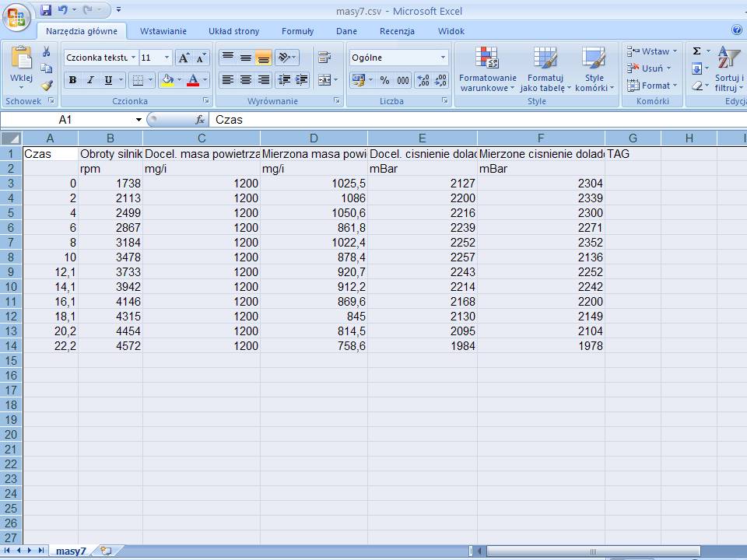
Task: Click the Usuń cells button
Action: (x=649, y=68)
